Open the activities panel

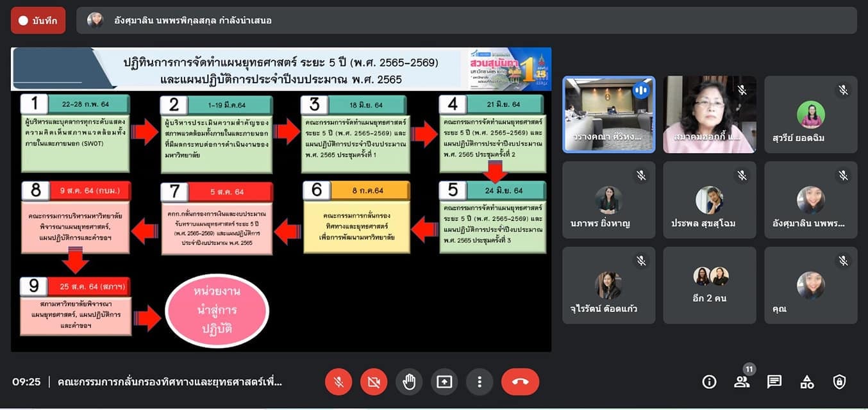point(807,382)
